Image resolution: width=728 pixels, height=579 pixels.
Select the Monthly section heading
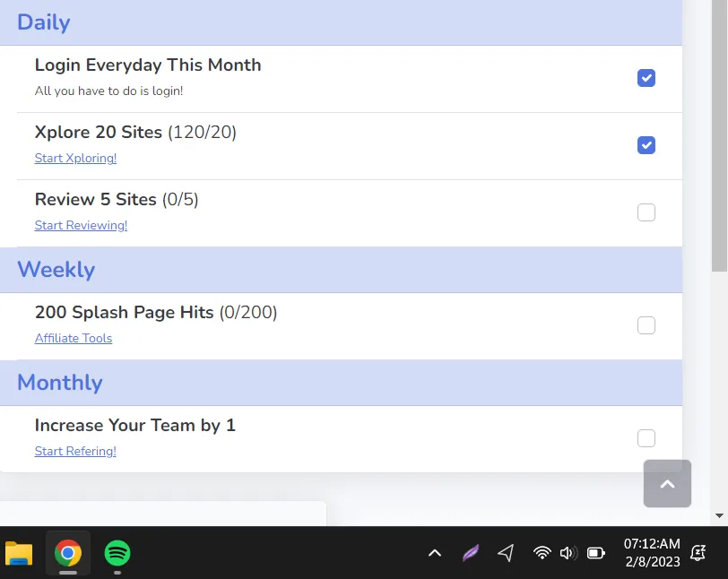tap(60, 383)
